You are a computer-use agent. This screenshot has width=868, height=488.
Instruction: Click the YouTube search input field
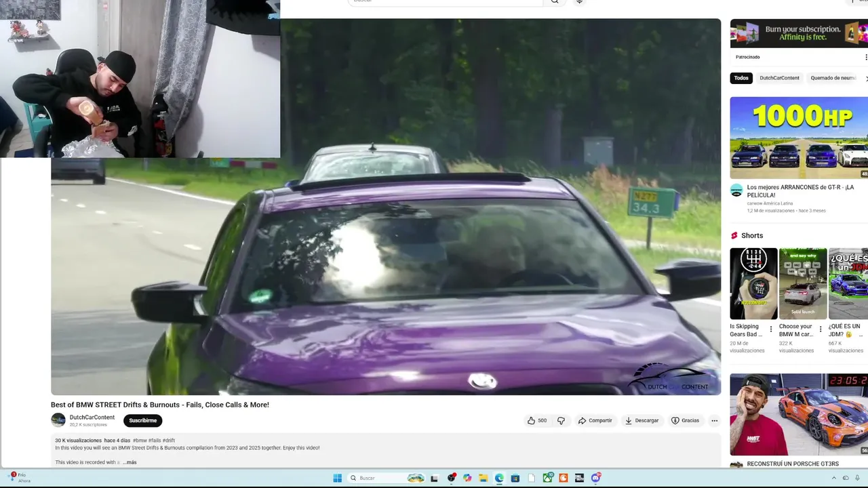[446, 1]
